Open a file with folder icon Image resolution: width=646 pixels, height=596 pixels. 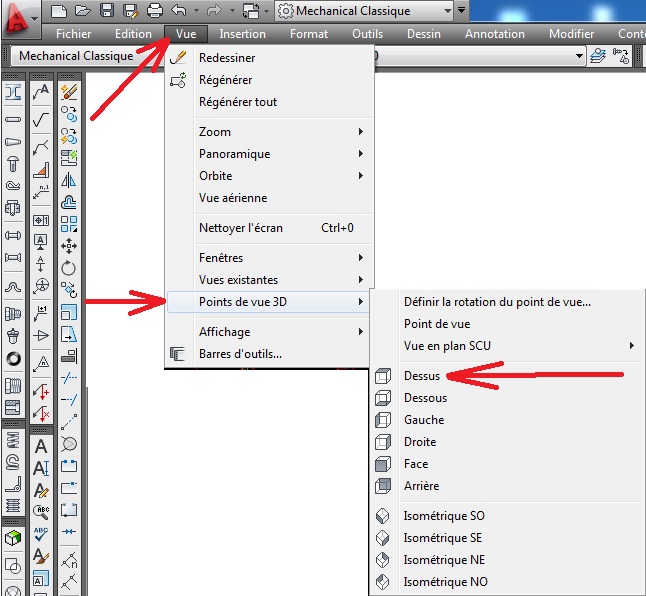83,11
